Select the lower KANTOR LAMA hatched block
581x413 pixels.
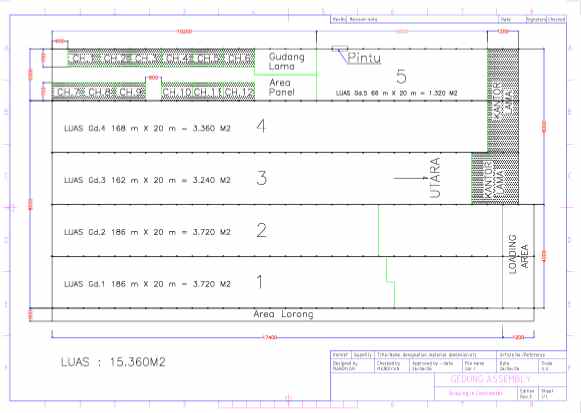(495, 179)
